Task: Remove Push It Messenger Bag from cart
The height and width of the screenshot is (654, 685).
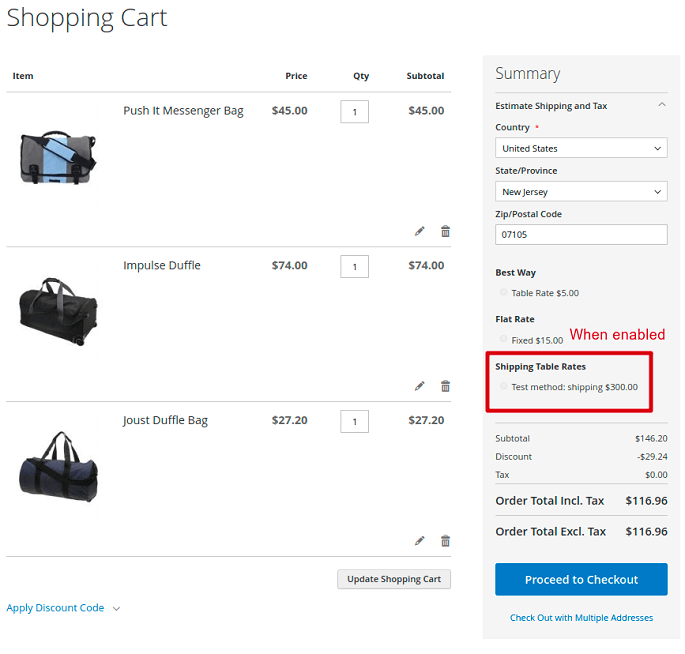Action: (445, 231)
